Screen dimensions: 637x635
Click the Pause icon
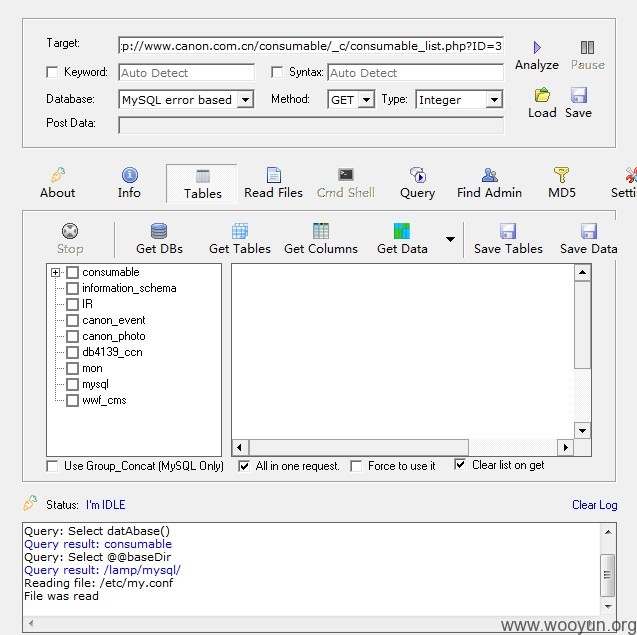pyautogui.click(x=587, y=48)
